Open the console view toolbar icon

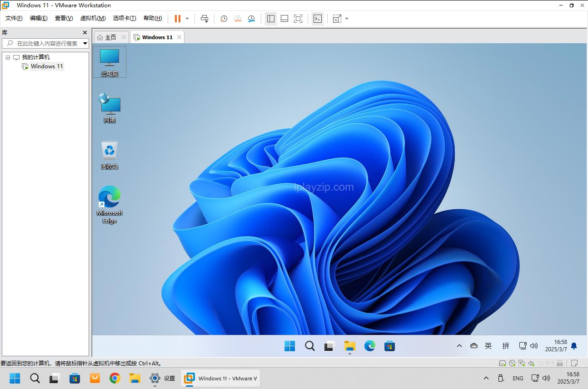tap(318, 19)
